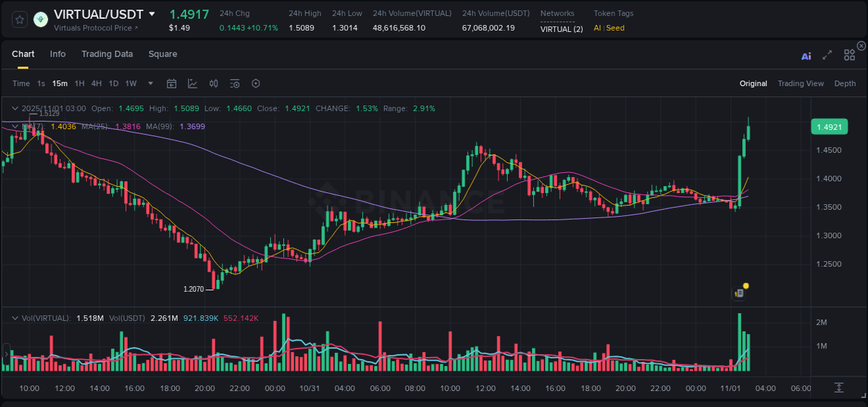Open the layout widgets grid icon
This screenshot has width=868, height=407.
pyautogui.click(x=849, y=55)
